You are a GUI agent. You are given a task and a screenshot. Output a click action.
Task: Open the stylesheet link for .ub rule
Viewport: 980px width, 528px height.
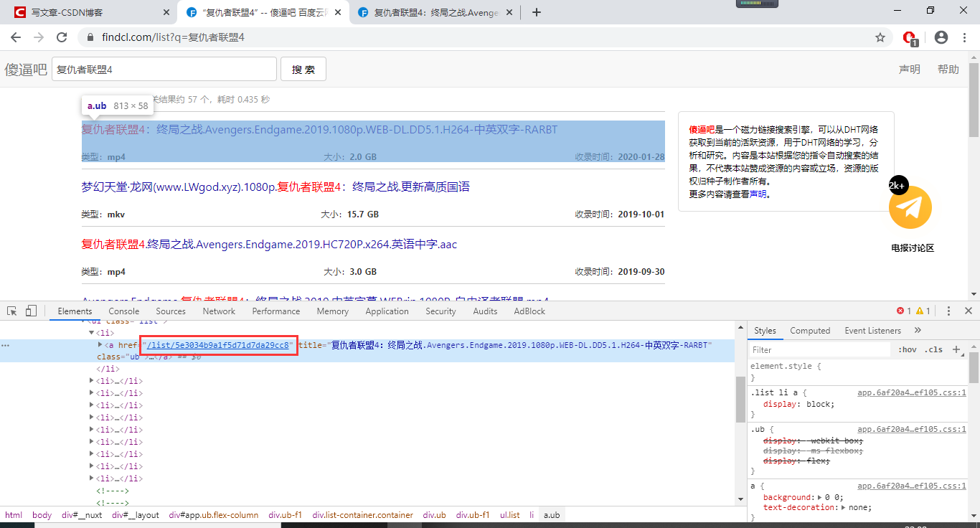(912, 429)
